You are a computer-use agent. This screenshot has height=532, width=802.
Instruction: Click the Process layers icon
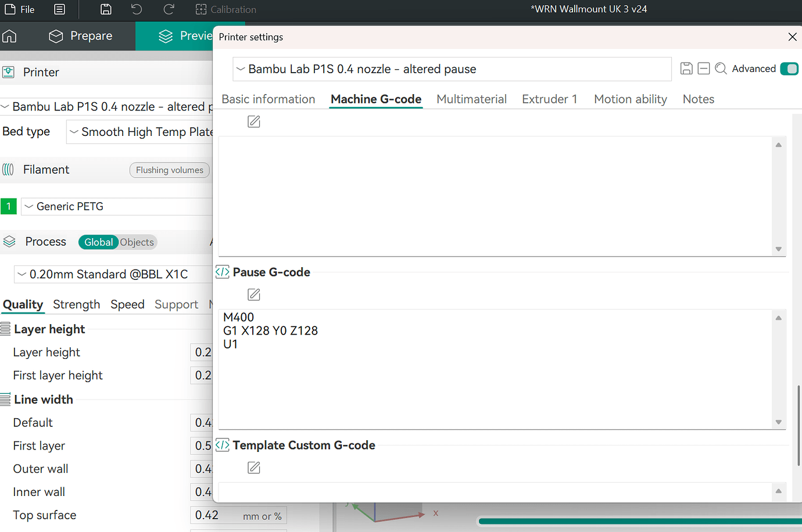click(9, 242)
